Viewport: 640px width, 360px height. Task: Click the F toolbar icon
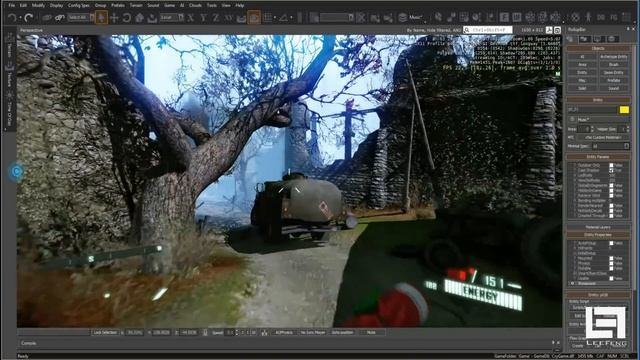[504, 18]
